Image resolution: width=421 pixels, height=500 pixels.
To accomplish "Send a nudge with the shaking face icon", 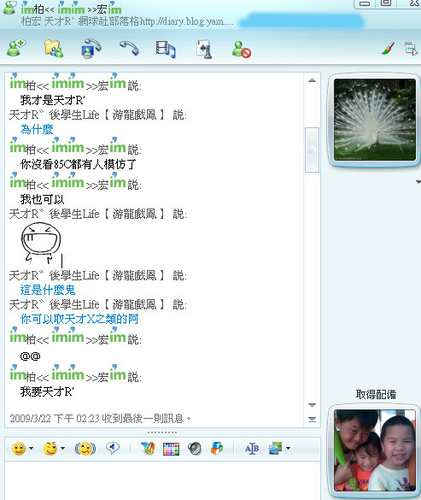I will (x=85, y=449).
